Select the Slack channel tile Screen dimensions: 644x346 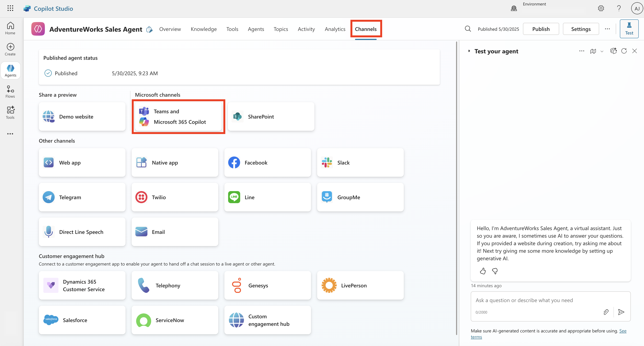[360, 163]
